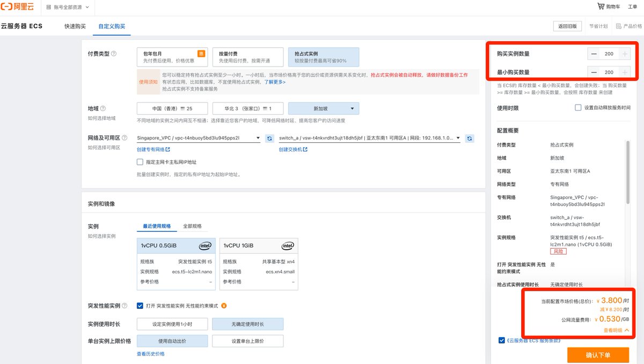The height and width of the screenshot is (364, 644).
Task: Click the orange ¥ icon after 无性能约束模式
Action: click(224, 305)
